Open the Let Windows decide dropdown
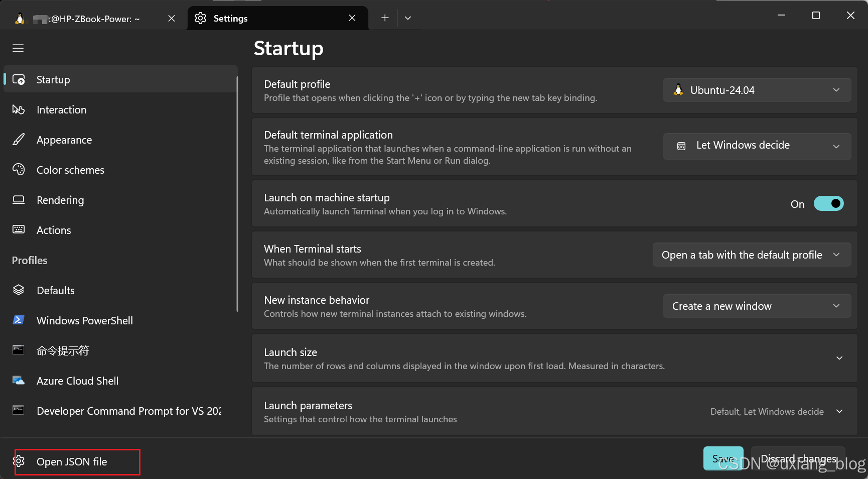Screen dimensions: 868x479 tap(757, 146)
